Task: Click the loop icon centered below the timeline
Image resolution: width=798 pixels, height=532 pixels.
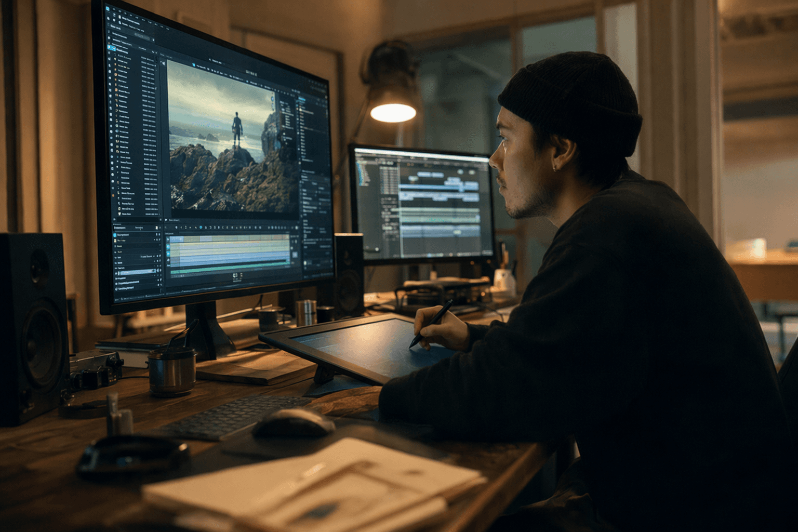Action: click(235, 275)
